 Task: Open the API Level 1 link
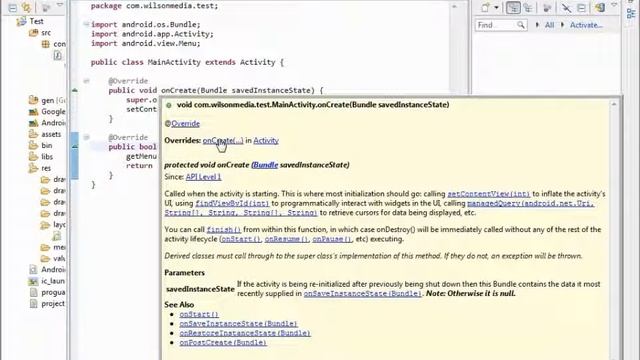click(203, 177)
